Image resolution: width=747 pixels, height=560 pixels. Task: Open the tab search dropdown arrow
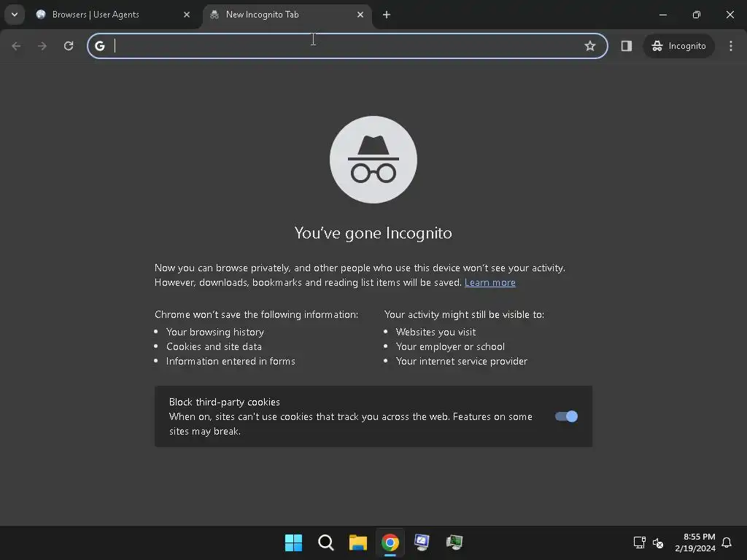[15, 15]
